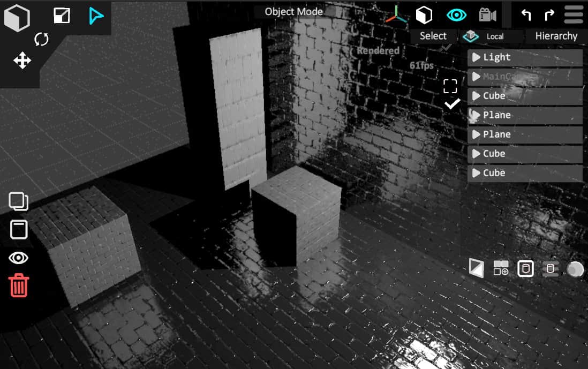Toggle the white checkmark under the frame icon
The width and height of the screenshot is (588, 369).
tap(452, 104)
